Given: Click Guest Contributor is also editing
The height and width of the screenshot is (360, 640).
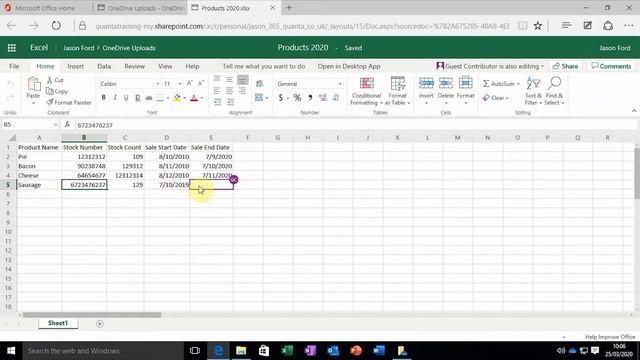Looking at the screenshot, I should point(490,66).
